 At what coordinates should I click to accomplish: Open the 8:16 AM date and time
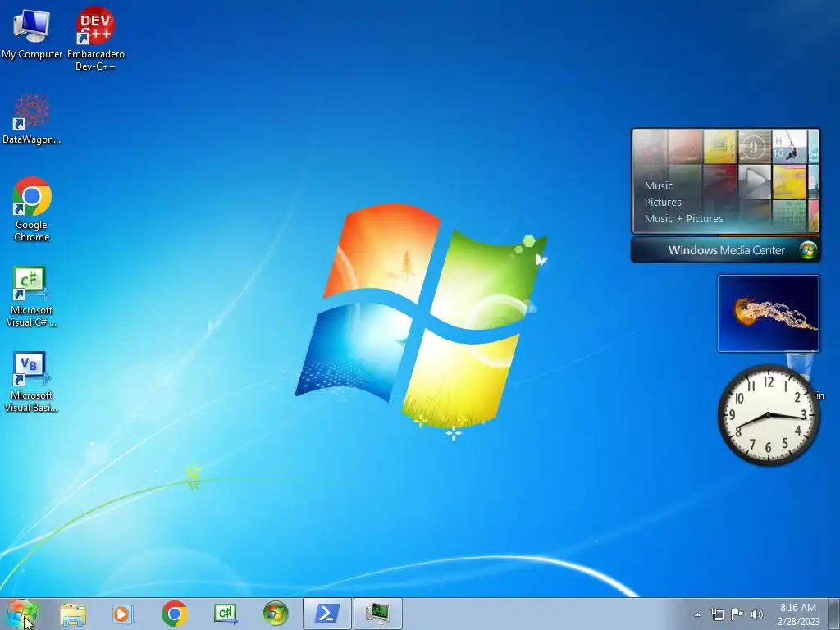(x=798, y=614)
